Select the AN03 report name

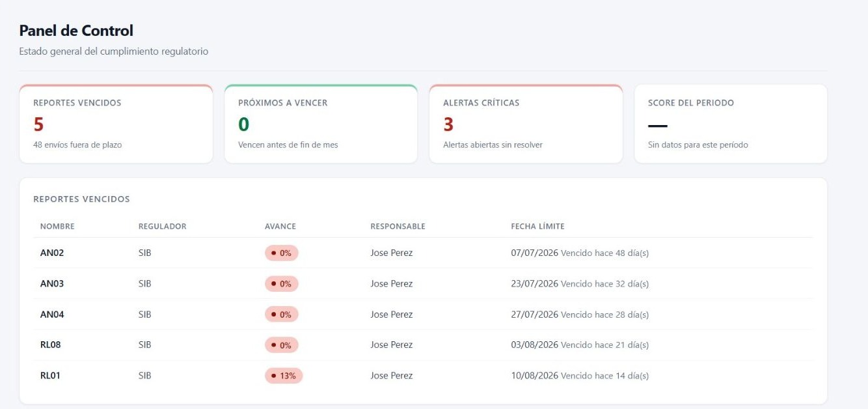[x=52, y=283]
